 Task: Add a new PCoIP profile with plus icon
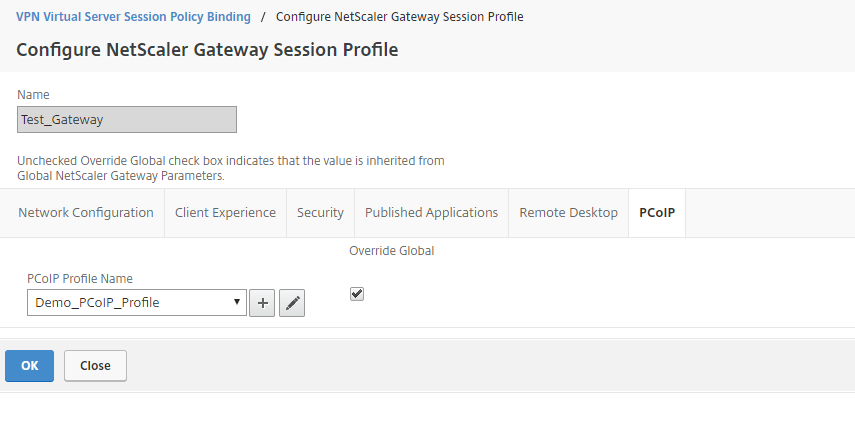coord(262,303)
